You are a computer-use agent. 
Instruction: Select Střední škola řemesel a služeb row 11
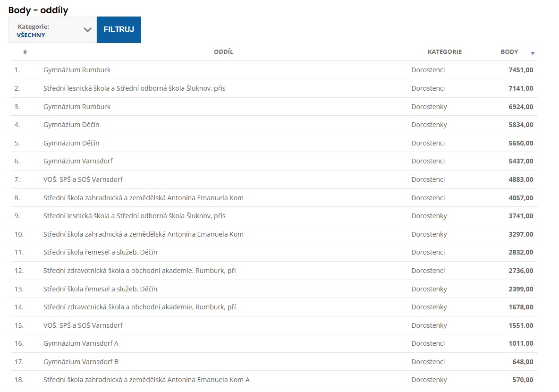click(100, 252)
